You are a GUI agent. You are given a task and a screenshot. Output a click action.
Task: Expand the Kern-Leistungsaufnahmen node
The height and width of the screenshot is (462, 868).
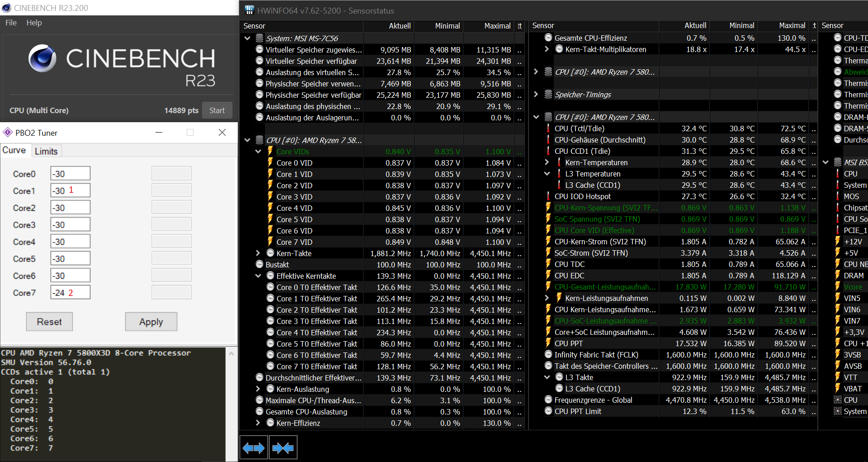click(x=547, y=298)
